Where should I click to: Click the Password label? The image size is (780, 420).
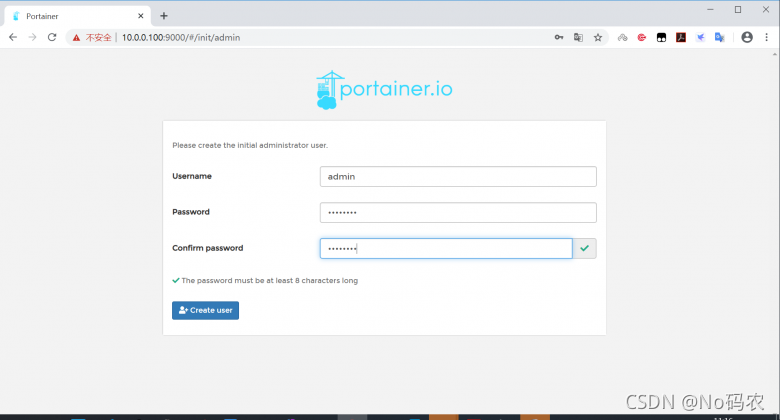[191, 212]
